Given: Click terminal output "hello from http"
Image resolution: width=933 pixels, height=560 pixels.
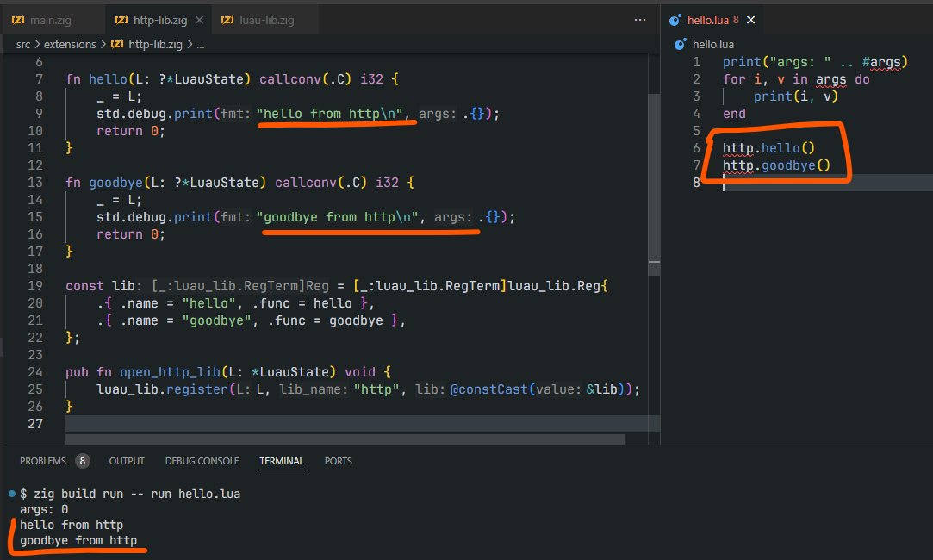Looking at the screenshot, I should (72, 525).
